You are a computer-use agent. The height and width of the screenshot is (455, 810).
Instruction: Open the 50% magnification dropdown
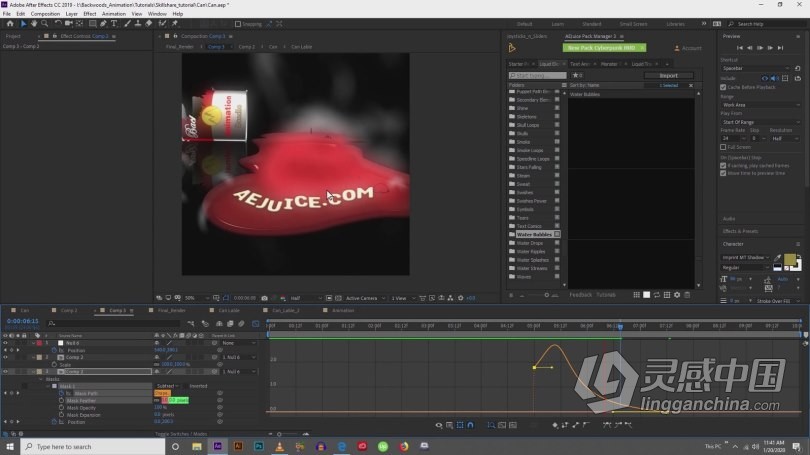pos(197,298)
